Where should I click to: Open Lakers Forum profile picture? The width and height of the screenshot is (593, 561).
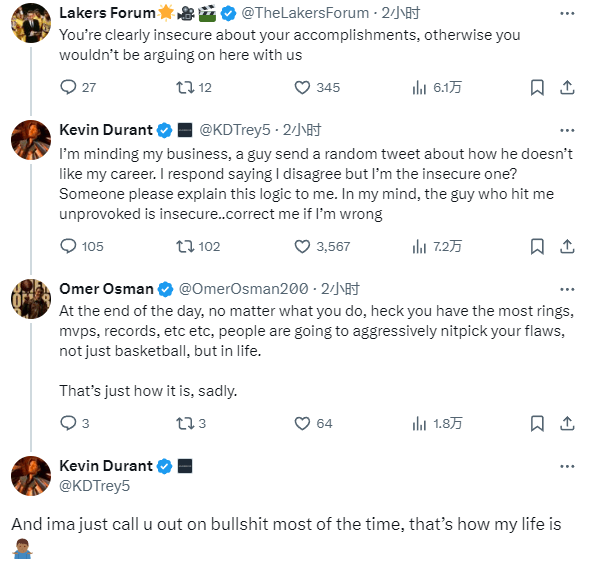point(31,23)
